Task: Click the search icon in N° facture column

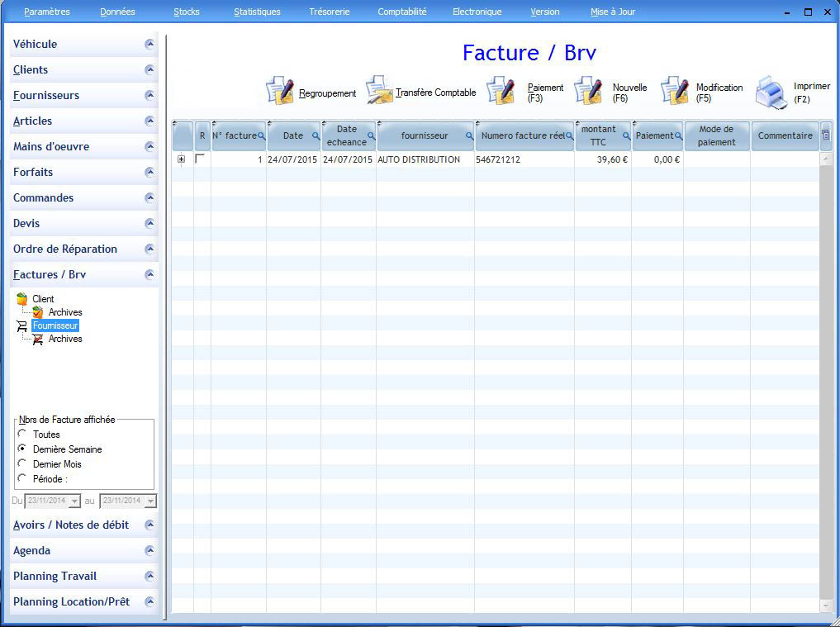Action: coord(262,136)
